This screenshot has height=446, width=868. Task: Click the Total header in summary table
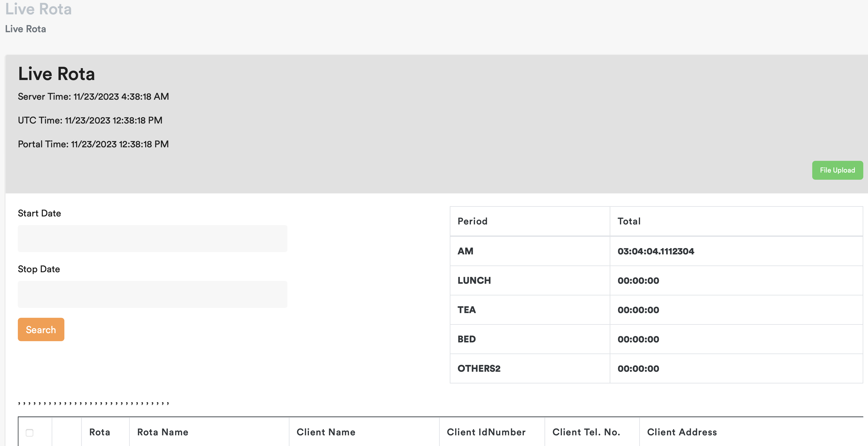coord(629,221)
